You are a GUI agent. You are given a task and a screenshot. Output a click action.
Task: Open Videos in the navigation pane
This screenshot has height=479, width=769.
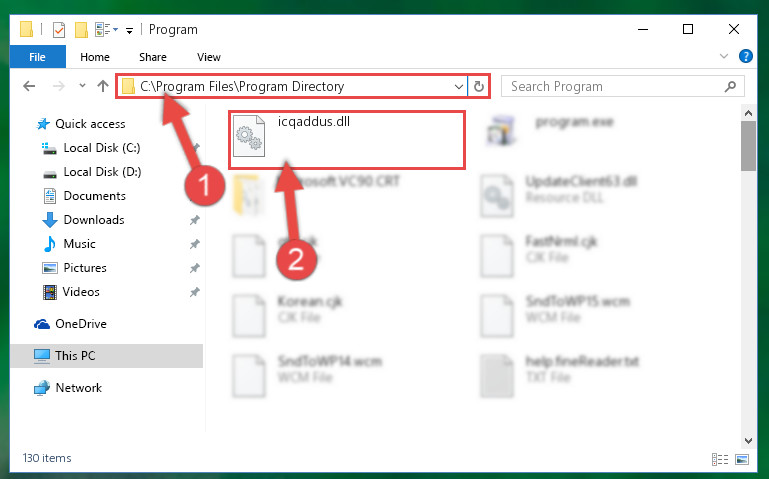(81, 292)
